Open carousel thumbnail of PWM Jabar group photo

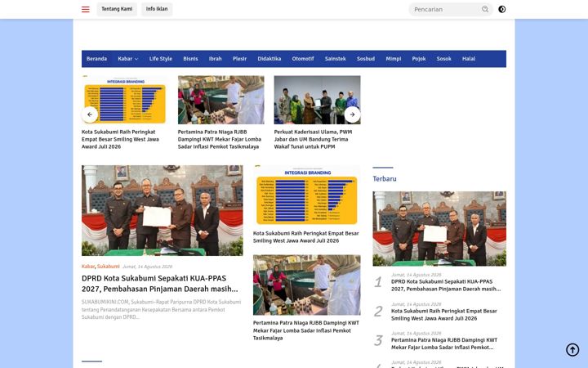tap(317, 100)
